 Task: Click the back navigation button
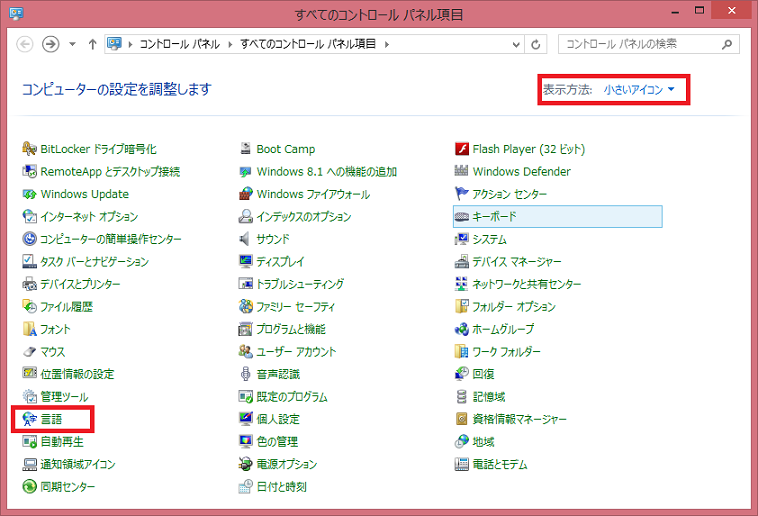point(25,44)
